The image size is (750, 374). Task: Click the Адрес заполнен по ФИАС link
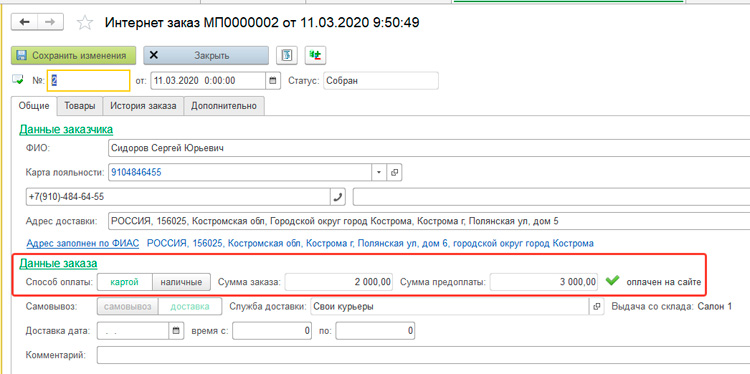point(83,243)
